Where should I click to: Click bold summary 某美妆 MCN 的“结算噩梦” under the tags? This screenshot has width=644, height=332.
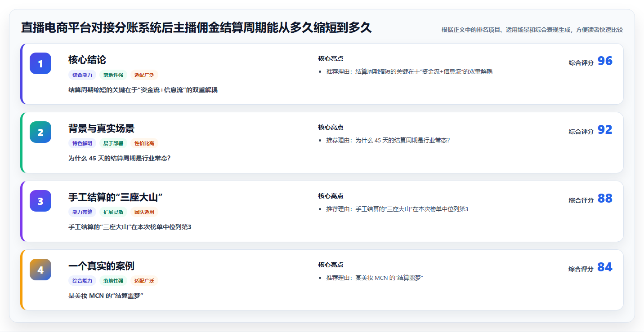106,296
